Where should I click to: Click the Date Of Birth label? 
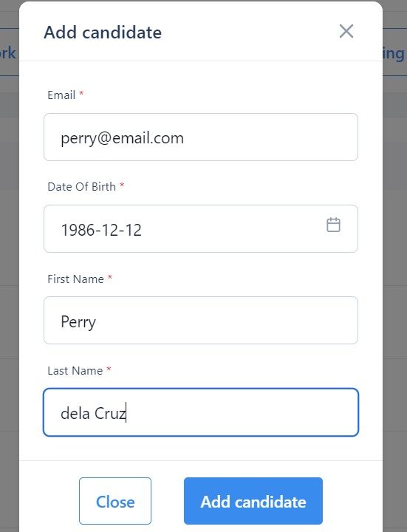coord(81,187)
